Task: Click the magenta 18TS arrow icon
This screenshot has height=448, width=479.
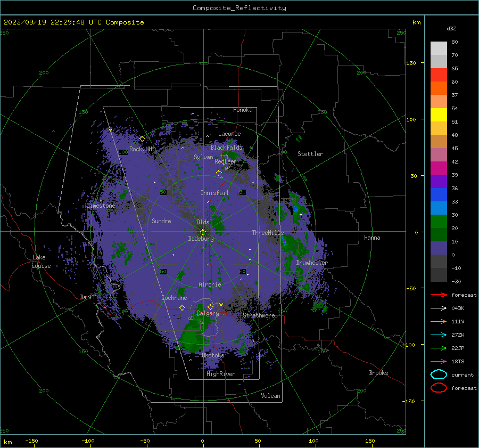Action: (x=439, y=362)
